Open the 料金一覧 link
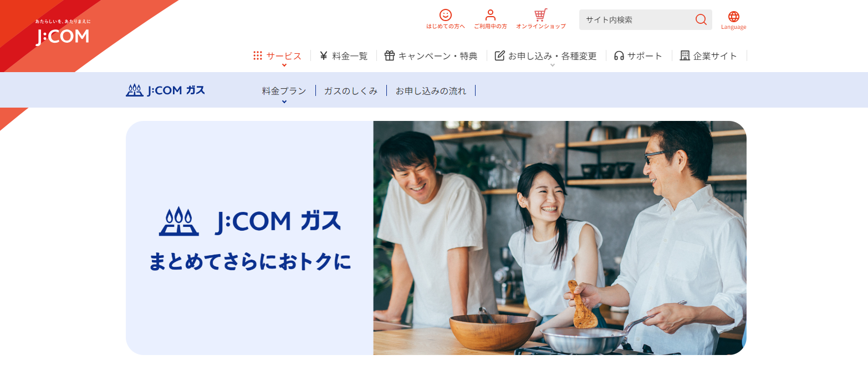Viewport: 868px width, 365px height. point(350,55)
